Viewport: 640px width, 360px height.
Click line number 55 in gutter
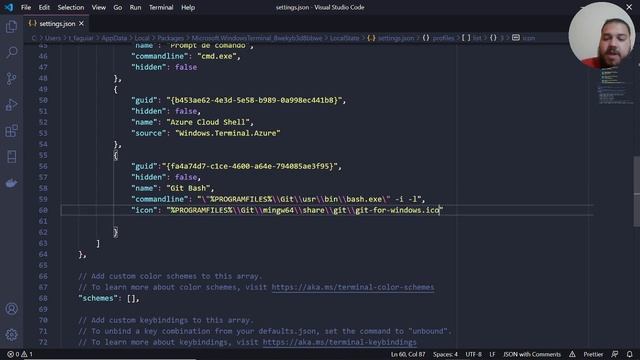43,155
